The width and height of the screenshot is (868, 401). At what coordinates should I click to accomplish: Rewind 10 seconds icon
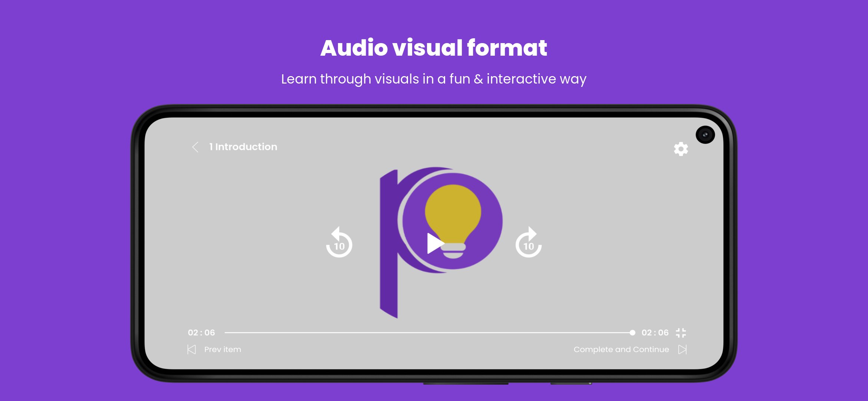point(339,243)
